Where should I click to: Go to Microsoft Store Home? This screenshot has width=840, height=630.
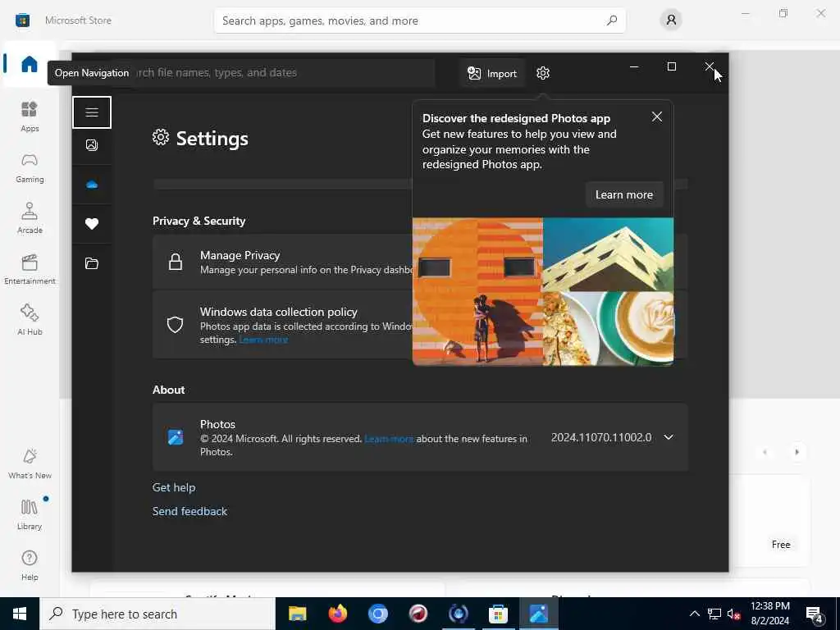pyautogui.click(x=30, y=64)
